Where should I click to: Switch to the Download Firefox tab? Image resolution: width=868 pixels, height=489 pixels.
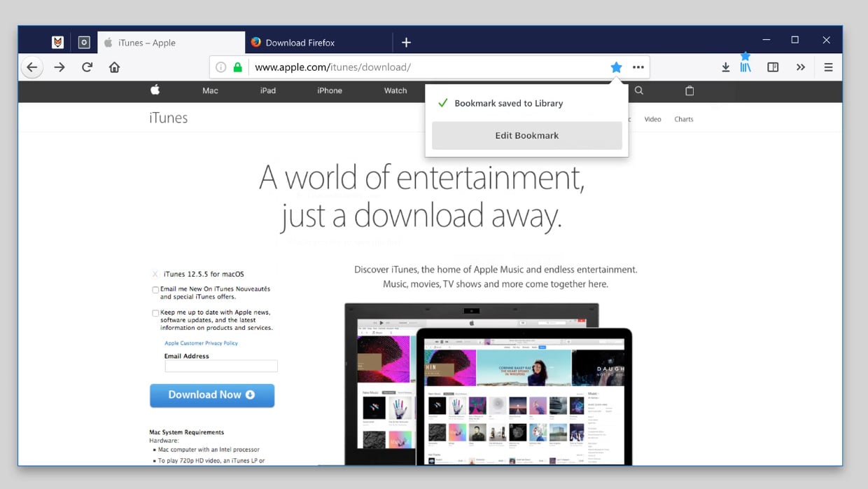click(x=318, y=43)
